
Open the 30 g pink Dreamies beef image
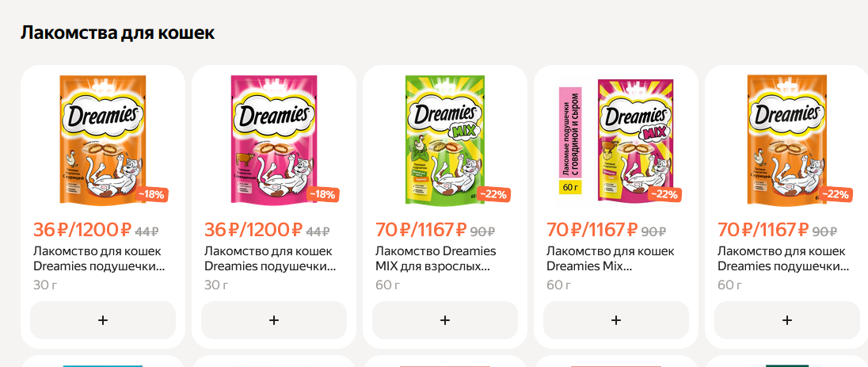pyautogui.click(x=274, y=139)
